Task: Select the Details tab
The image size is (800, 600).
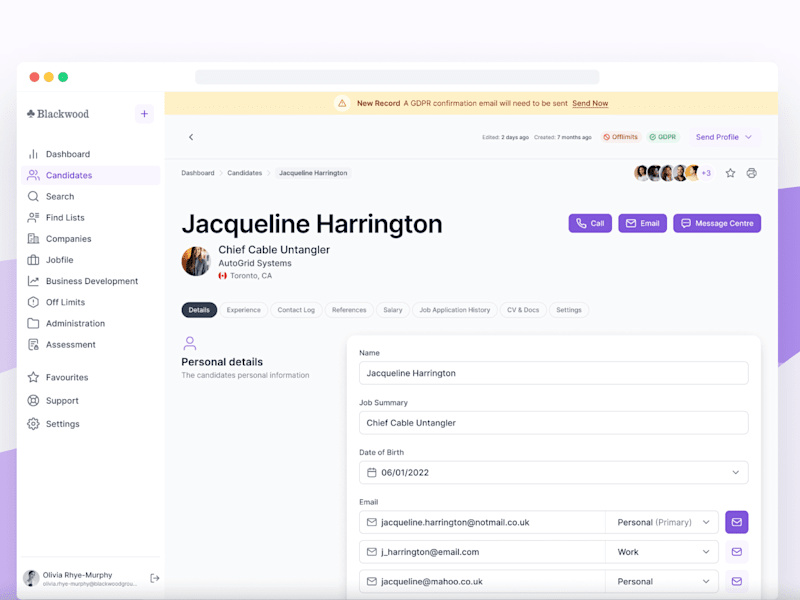Action: pyautogui.click(x=199, y=310)
